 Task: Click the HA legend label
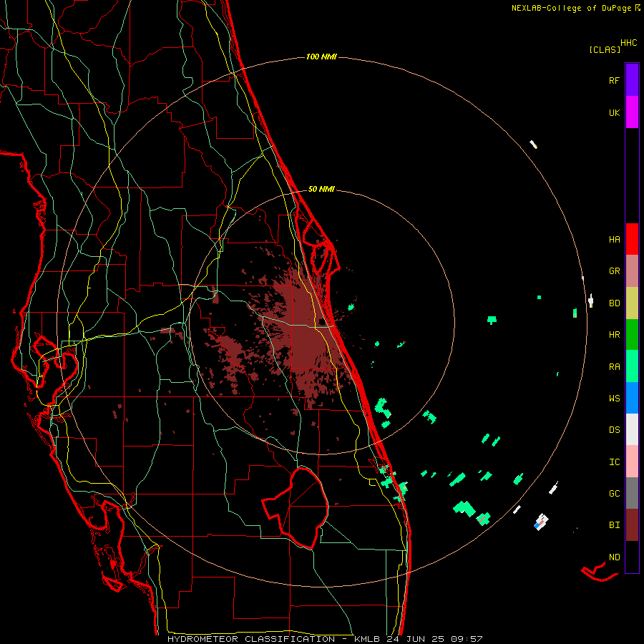click(x=614, y=239)
